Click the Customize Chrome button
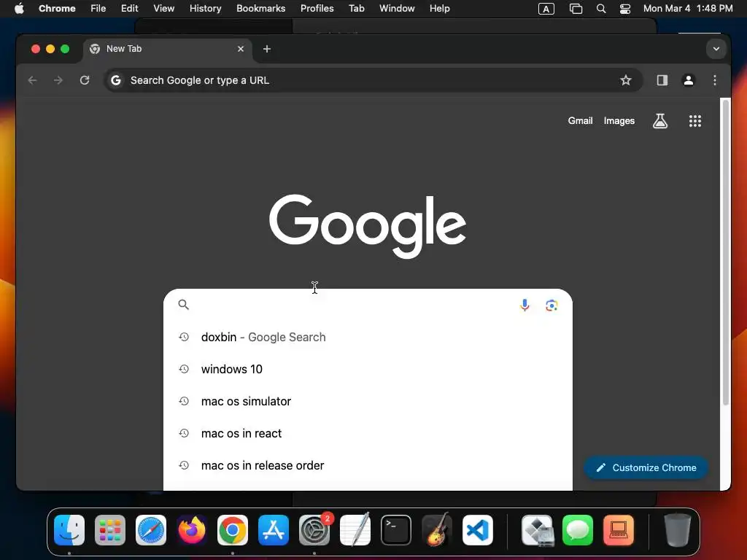 646,467
